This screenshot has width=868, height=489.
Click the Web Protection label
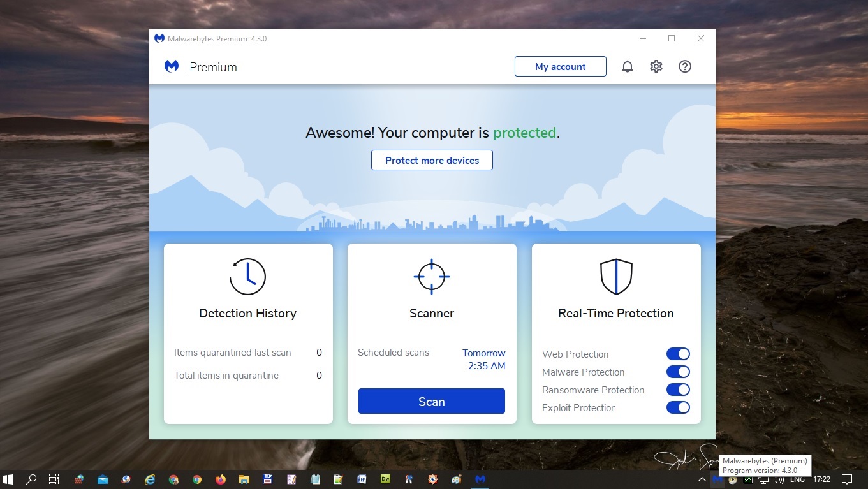[575, 354]
